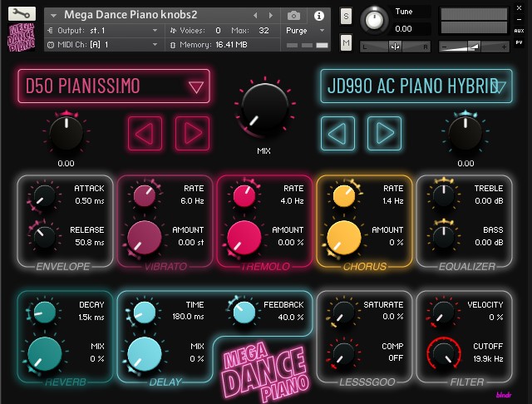Click the Voices count 0
The height and width of the screenshot is (404, 532).
218,31
